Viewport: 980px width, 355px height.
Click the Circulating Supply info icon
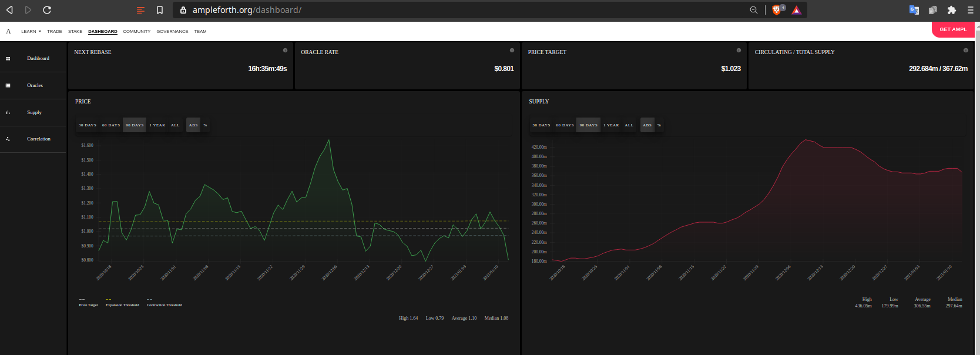966,51
